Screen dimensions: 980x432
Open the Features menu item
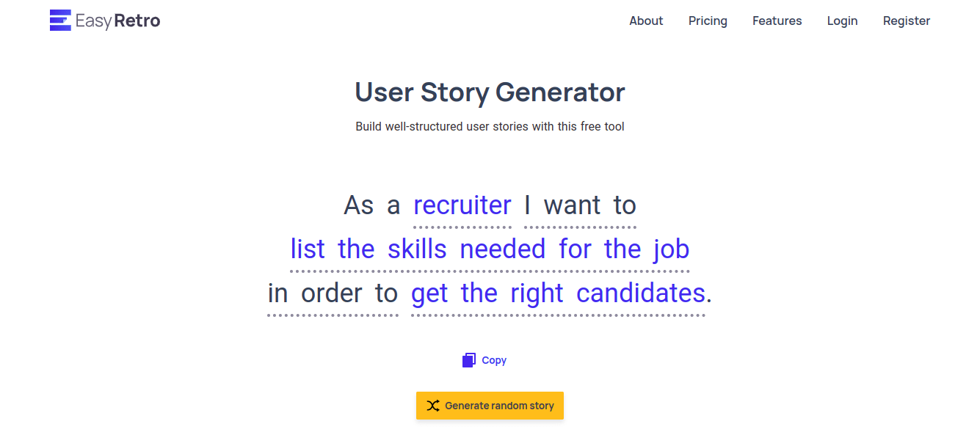click(x=777, y=21)
